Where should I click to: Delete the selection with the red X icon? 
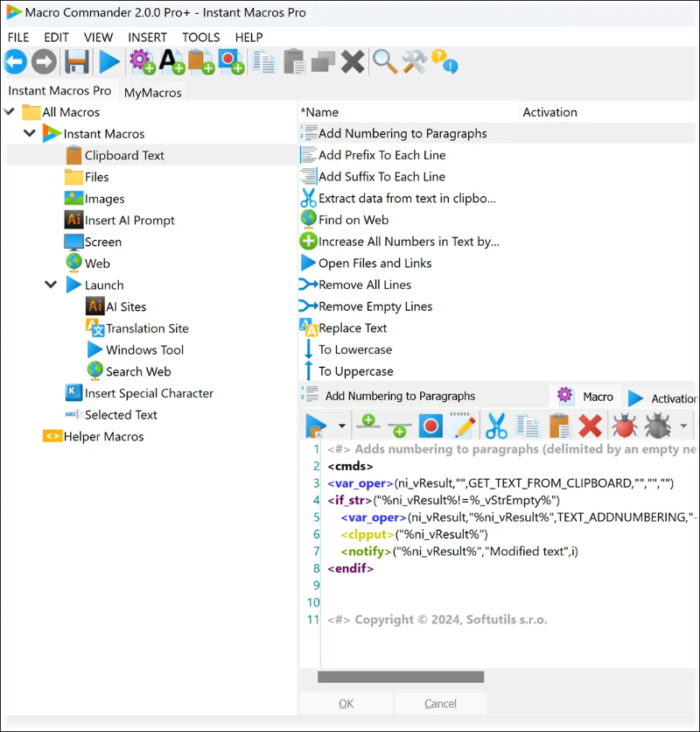tap(589, 426)
